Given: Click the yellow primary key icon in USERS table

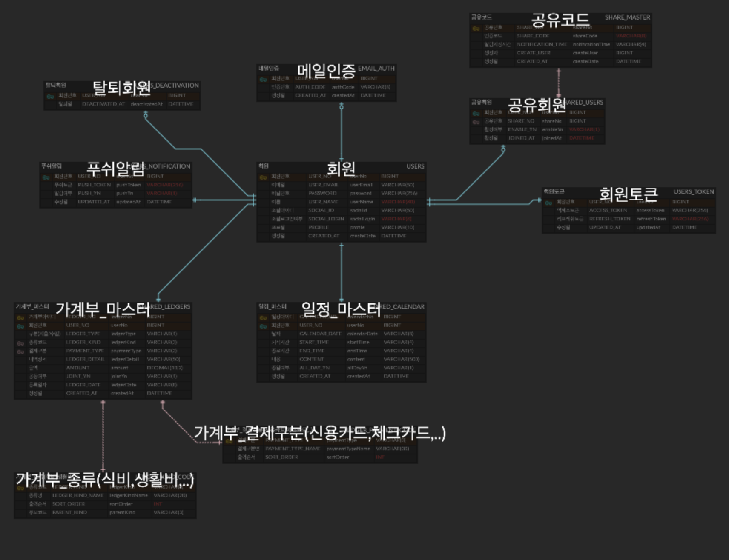Looking at the screenshot, I should [263, 177].
